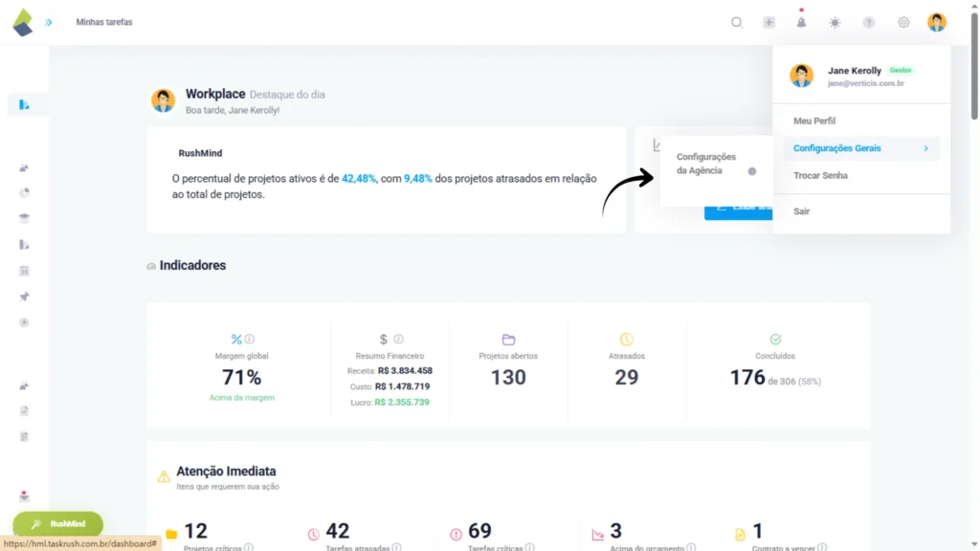Open the Minhas tarefas link
This screenshot has width=980, height=551.
(104, 22)
